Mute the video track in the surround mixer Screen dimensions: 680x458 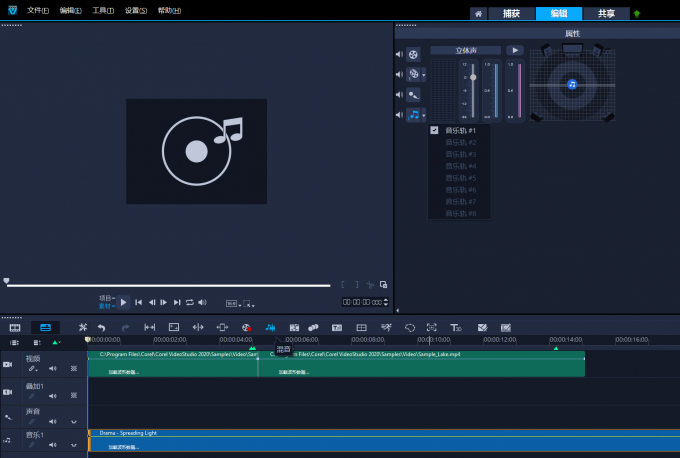click(399, 54)
